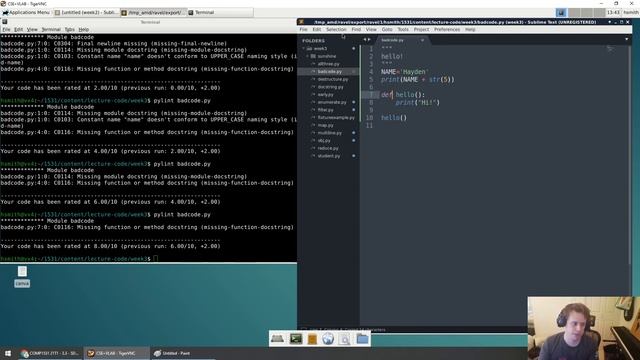Switch to the COMP1531 taskbar window
Image resolution: width=640 pixels, height=360 pixels.
pos(50,353)
